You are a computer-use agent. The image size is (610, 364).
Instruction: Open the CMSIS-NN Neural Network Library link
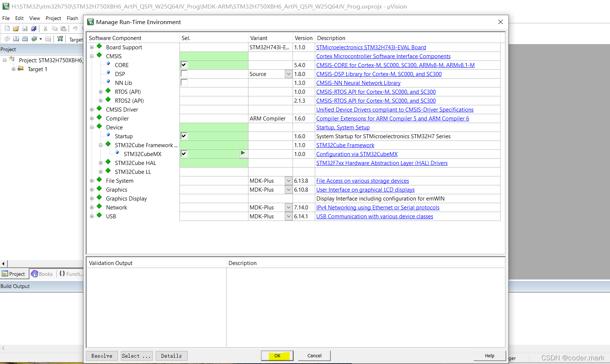click(358, 83)
